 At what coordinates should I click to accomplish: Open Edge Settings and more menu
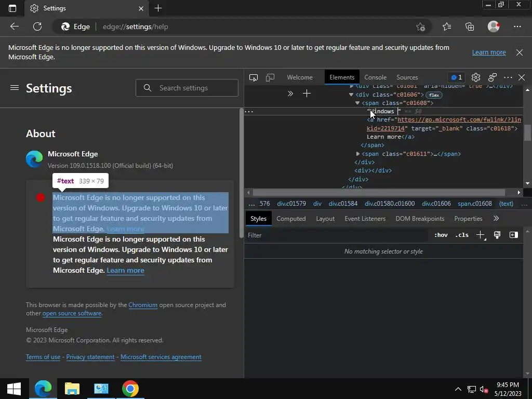tap(517, 26)
